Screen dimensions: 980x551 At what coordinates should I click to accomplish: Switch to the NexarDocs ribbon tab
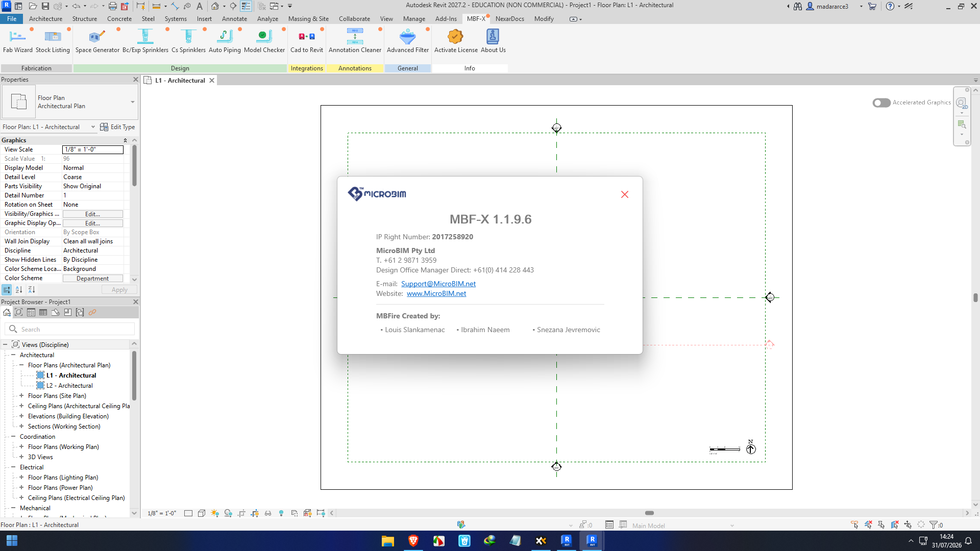[x=509, y=19]
